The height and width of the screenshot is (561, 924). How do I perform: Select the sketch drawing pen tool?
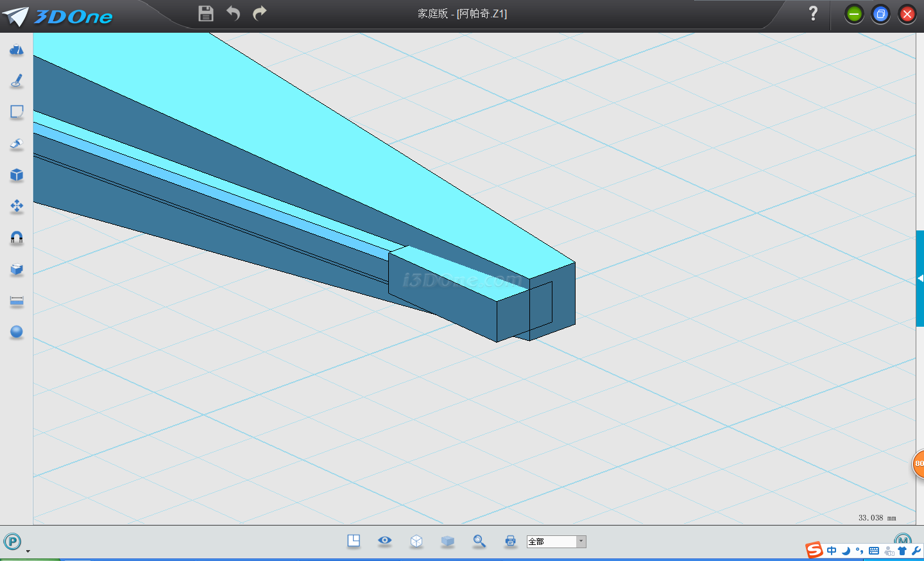click(x=17, y=81)
